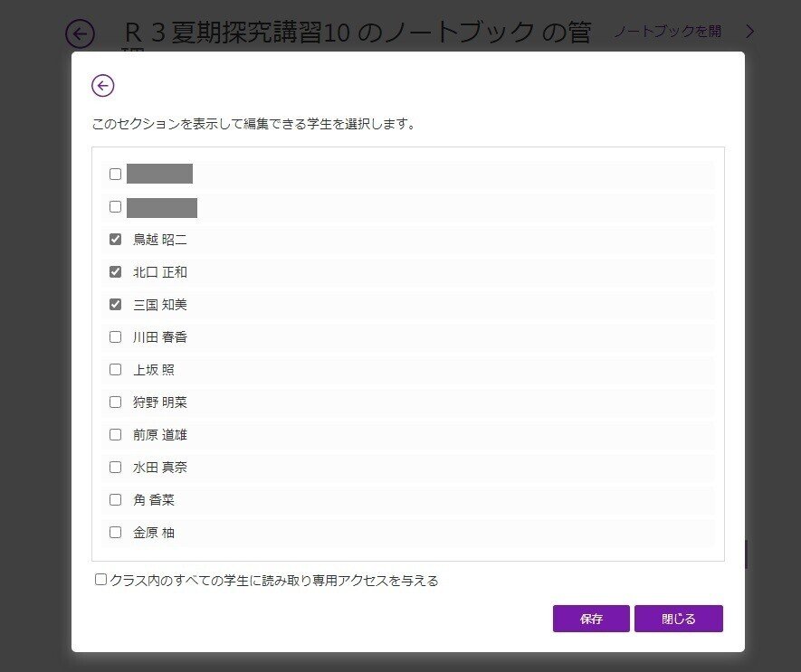The width and height of the screenshot is (801, 672).
Task: Click the 保存 button to save
Action: tap(590, 619)
